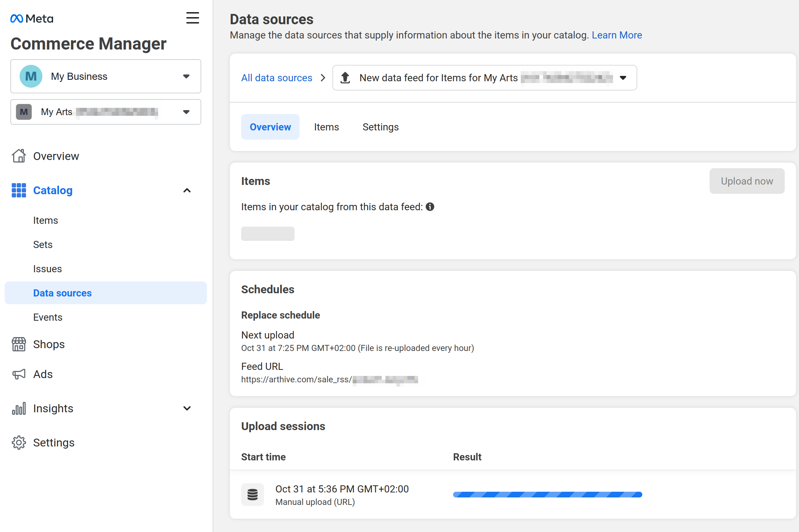Click the Start time column header
This screenshot has width=799, height=532.
click(263, 457)
